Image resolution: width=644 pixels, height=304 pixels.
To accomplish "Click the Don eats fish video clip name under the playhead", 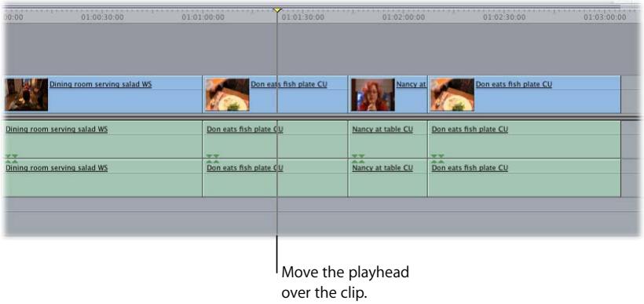I will coord(289,84).
